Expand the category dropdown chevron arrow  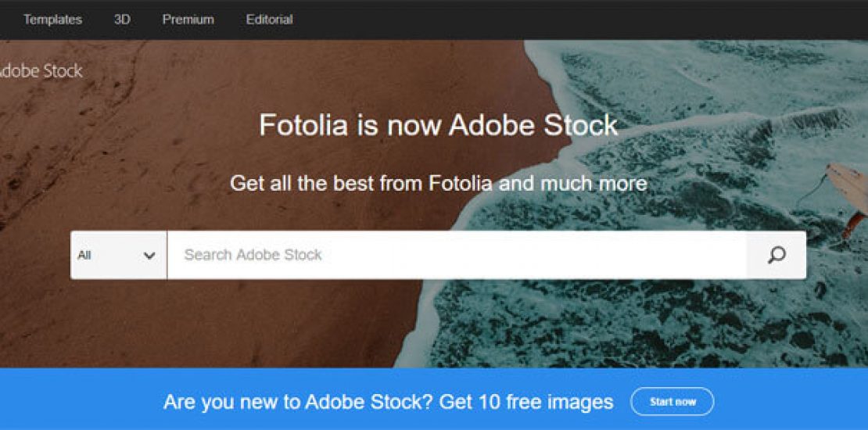(x=149, y=256)
